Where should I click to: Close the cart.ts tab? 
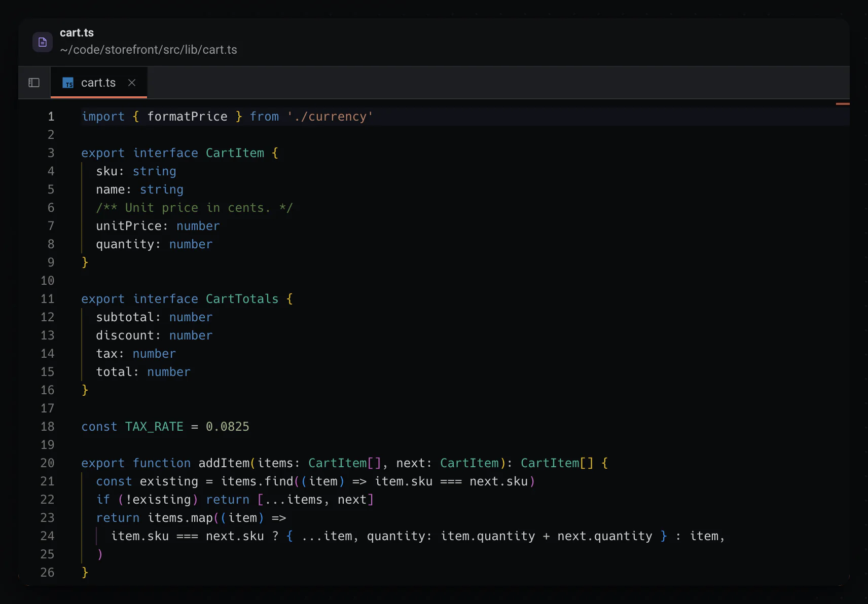132,83
